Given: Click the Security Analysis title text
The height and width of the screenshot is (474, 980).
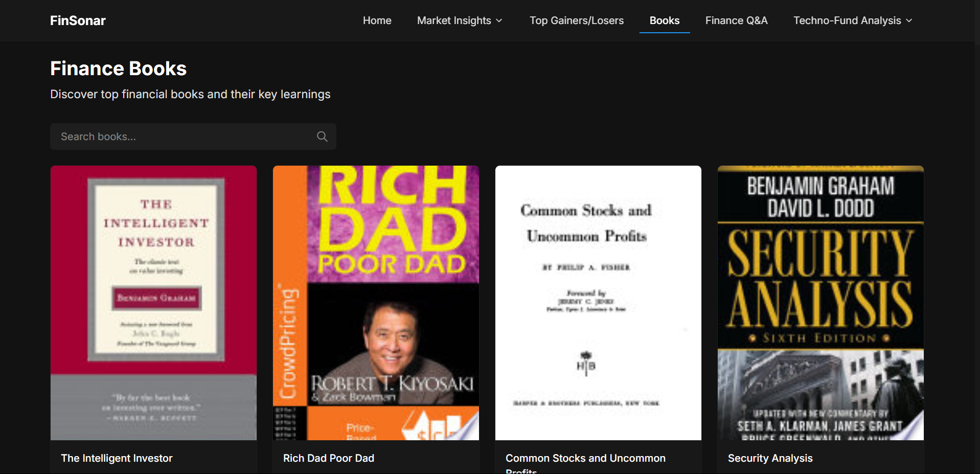Looking at the screenshot, I should (770, 458).
